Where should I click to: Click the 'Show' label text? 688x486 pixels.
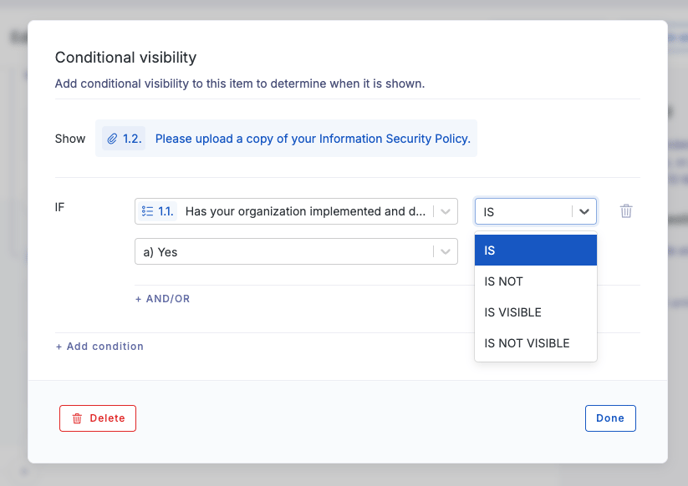point(70,139)
